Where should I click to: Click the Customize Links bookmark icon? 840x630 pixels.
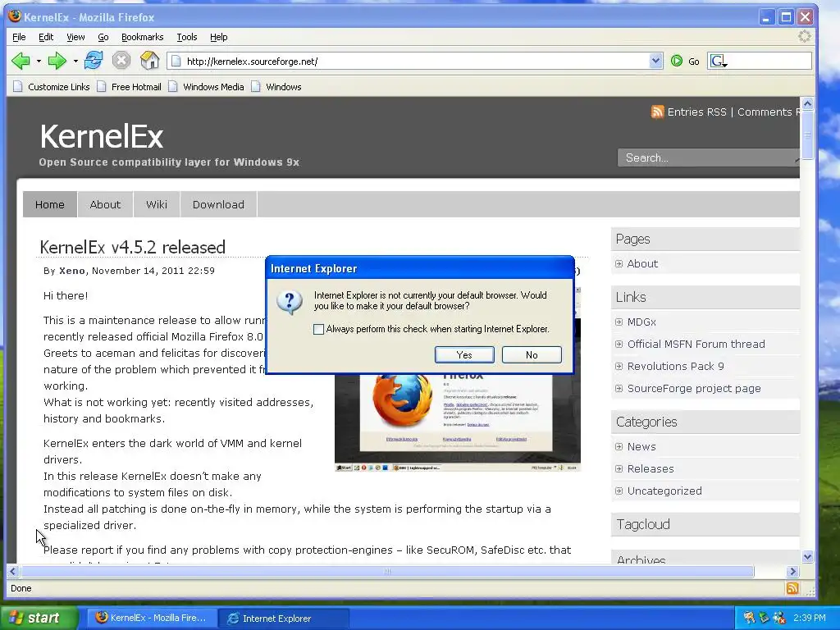pos(18,86)
